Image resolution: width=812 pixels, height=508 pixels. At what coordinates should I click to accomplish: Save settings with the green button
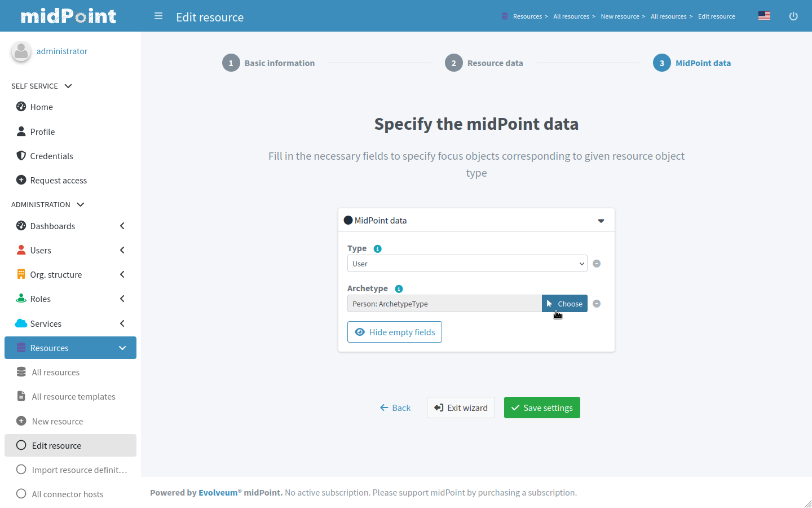[x=542, y=408]
